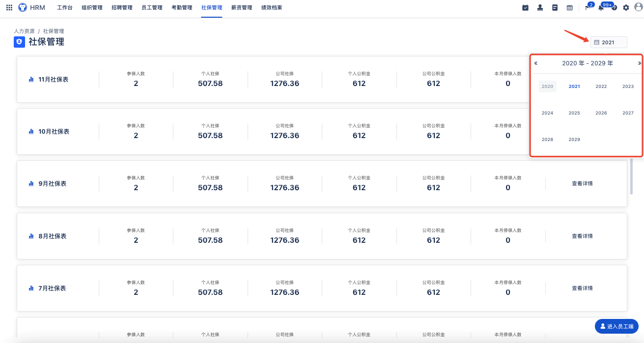The width and height of the screenshot is (644, 343).
Task: Select year 2029 in picker
Action: tap(574, 140)
